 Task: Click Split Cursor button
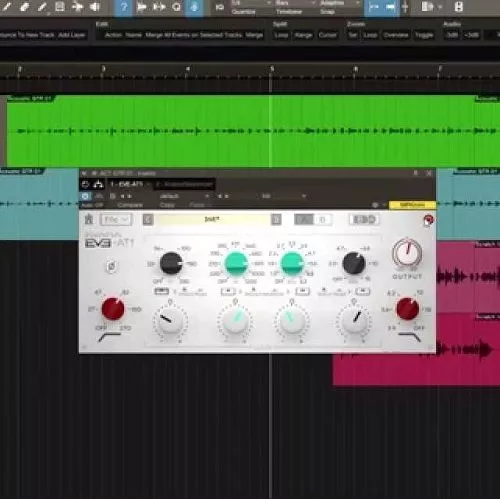point(327,35)
